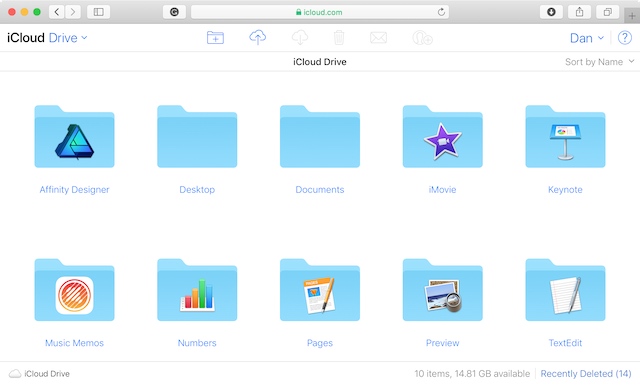Click the iCloud Drive path breadcrumb
640x385 pixels.
coord(39,374)
